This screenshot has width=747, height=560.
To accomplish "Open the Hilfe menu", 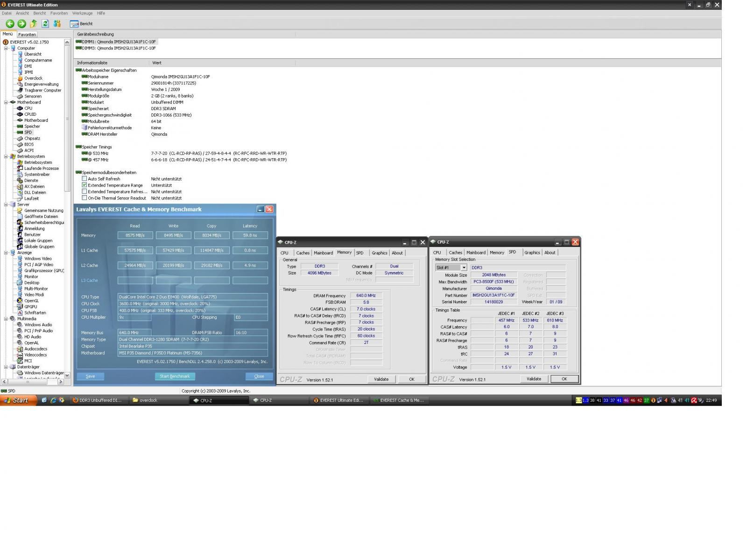I will click(101, 14).
